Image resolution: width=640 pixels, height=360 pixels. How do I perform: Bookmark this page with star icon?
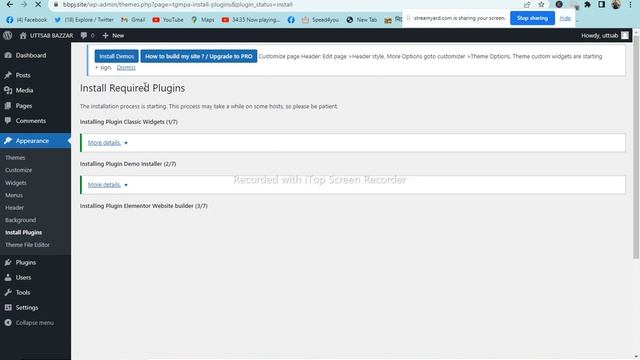point(541,4)
